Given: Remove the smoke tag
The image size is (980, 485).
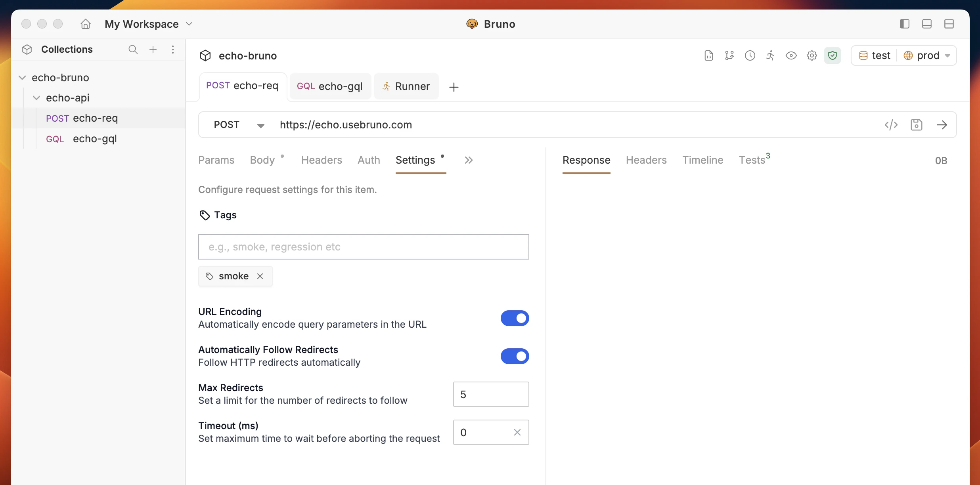Looking at the screenshot, I should [x=260, y=276].
